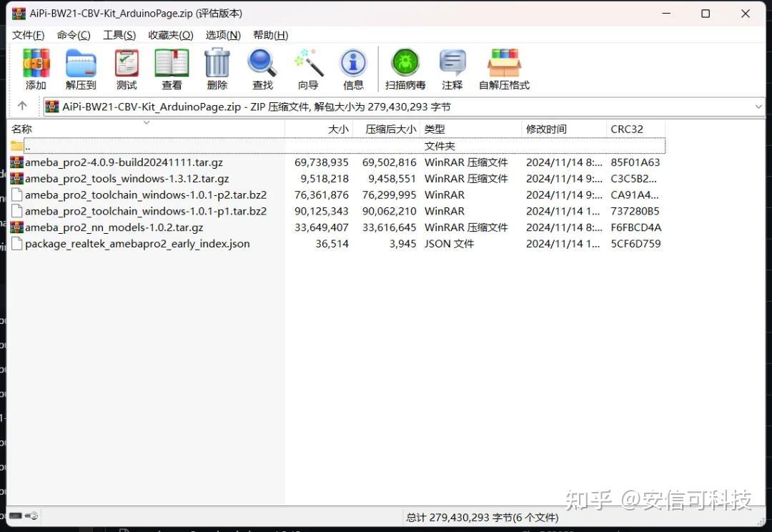Open the 收藏夹(O) menu
This screenshot has width=772, height=532.
(170, 35)
